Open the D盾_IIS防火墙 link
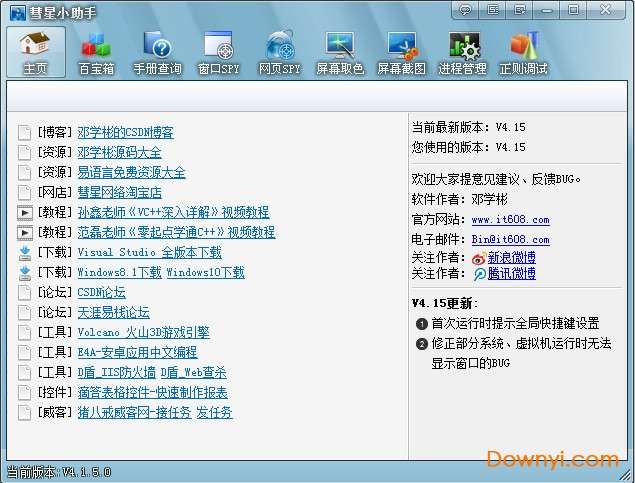 (x=117, y=372)
